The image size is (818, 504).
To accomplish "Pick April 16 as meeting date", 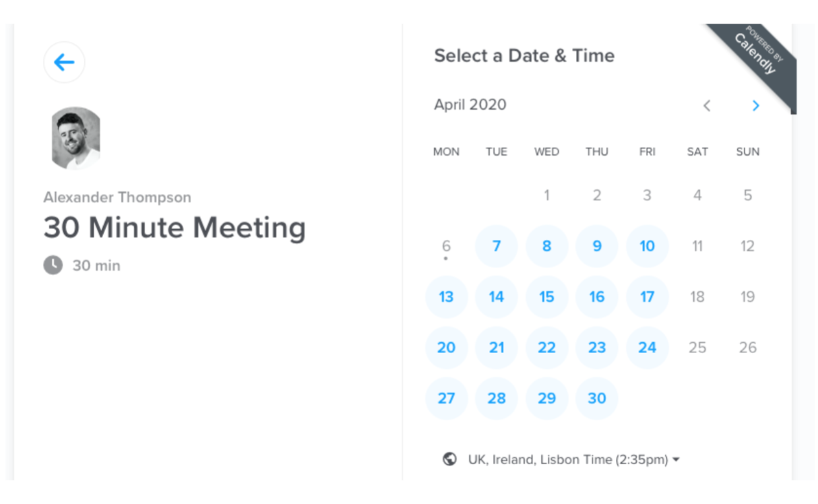I will 597,297.
